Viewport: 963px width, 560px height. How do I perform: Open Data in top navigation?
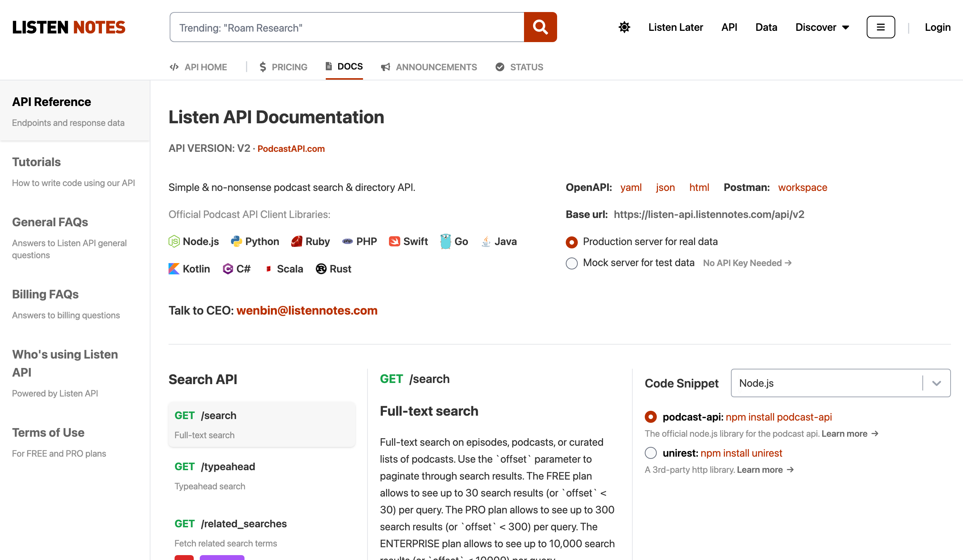[x=766, y=27]
